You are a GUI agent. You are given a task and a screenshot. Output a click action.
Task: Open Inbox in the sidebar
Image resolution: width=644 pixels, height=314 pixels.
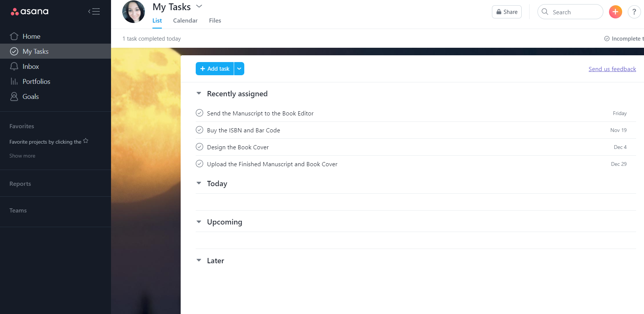[55, 66]
